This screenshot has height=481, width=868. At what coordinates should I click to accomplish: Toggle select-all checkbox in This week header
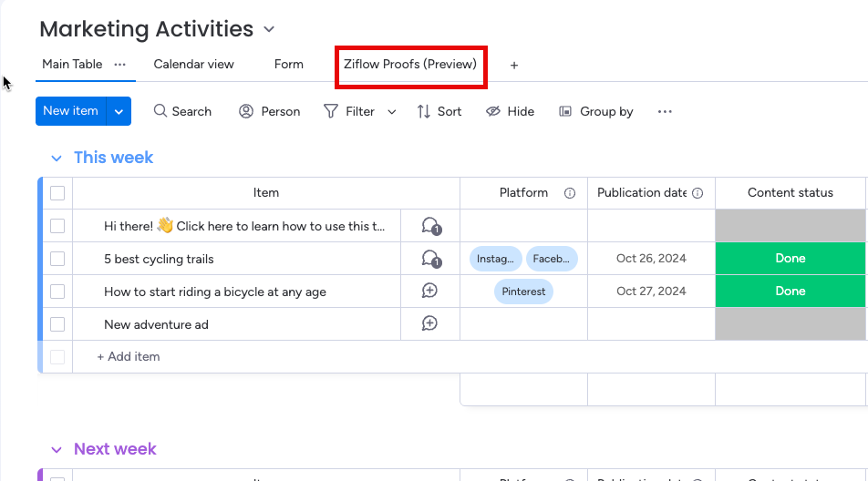tap(57, 193)
